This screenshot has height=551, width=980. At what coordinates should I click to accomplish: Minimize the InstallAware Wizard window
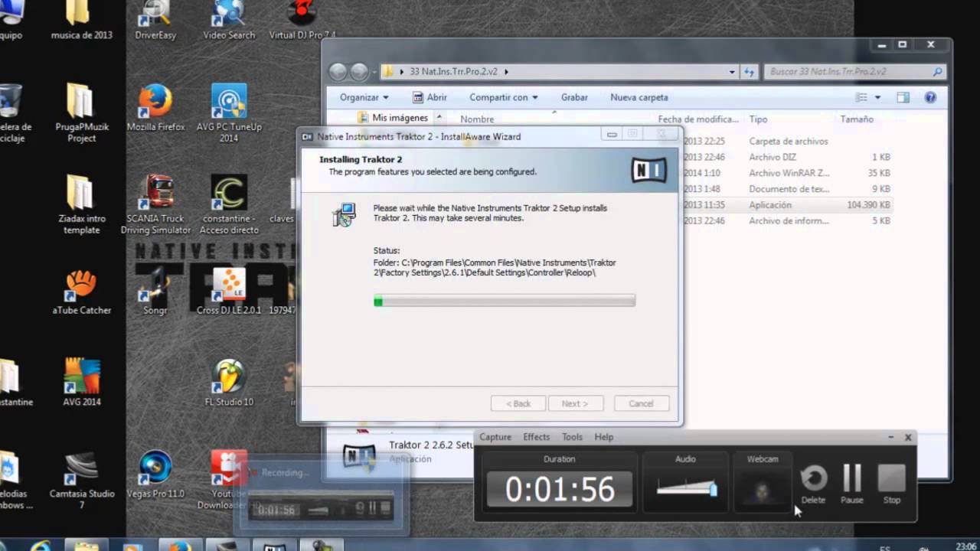[612, 135]
